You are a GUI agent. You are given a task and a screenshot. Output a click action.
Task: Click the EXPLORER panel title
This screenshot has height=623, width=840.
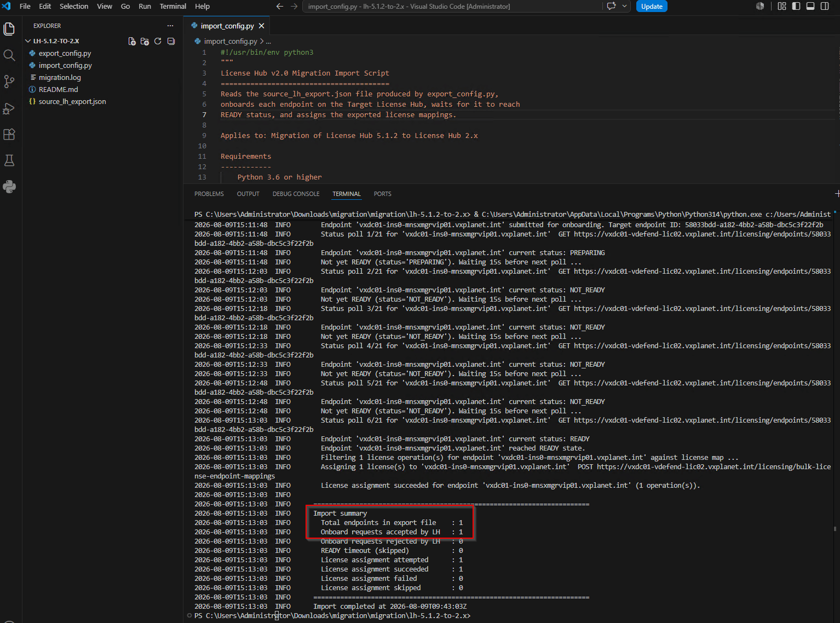(x=47, y=26)
